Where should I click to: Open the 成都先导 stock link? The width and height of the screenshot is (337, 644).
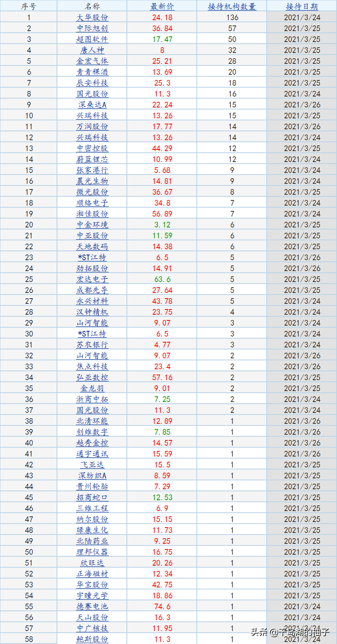(x=92, y=290)
